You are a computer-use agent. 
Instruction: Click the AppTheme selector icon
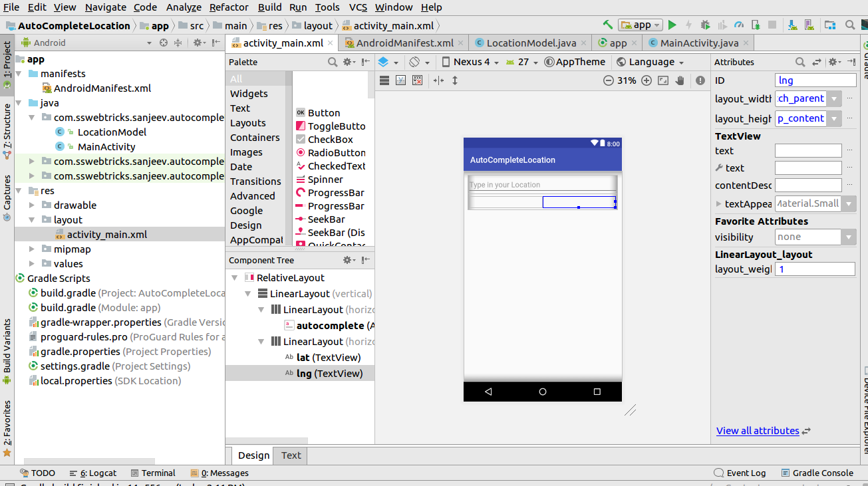[x=548, y=61]
